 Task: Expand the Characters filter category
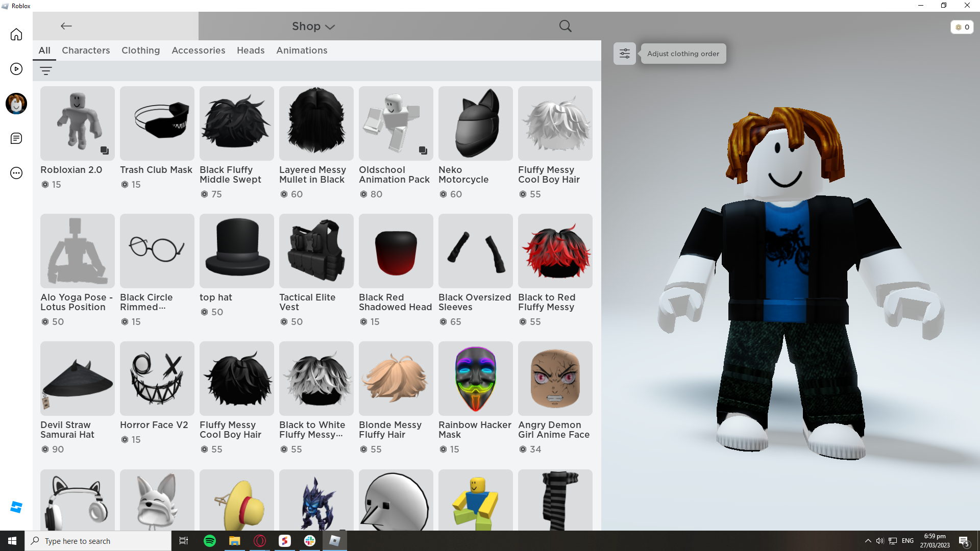pyautogui.click(x=85, y=50)
